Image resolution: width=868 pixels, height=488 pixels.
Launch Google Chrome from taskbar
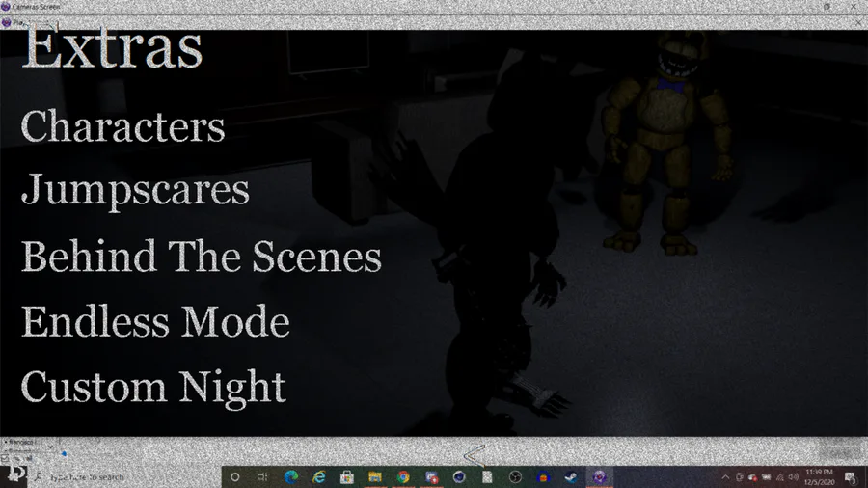(403, 477)
